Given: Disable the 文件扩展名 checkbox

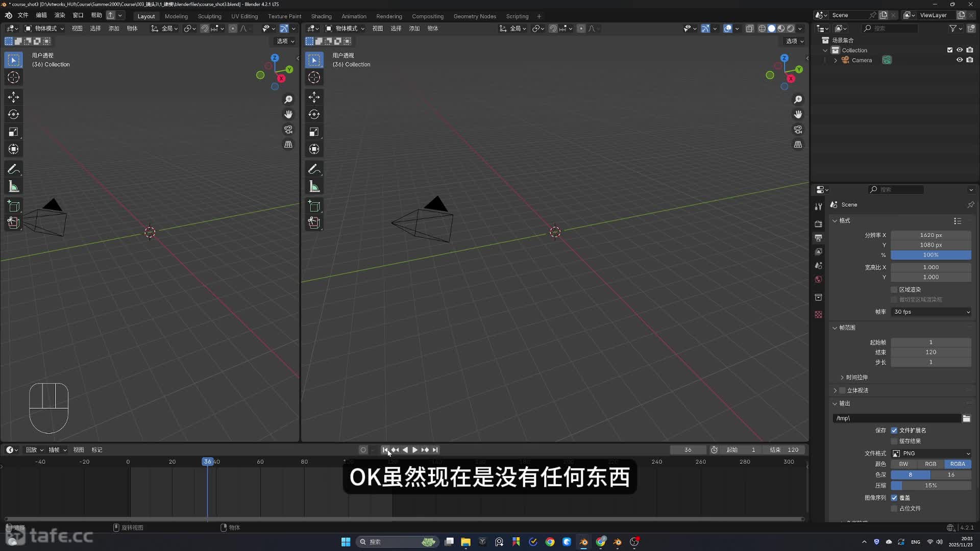Looking at the screenshot, I should [x=894, y=431].
